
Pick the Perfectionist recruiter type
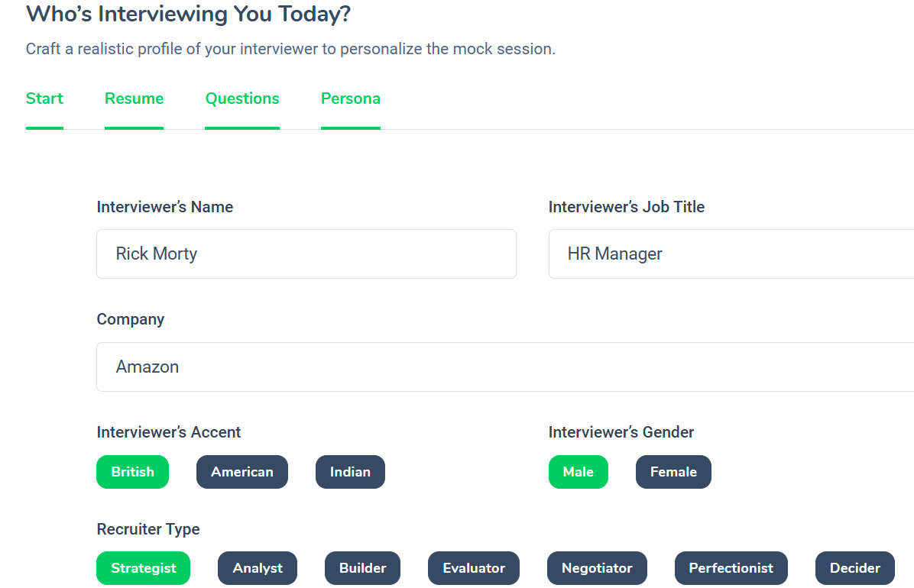pos(731,568)
